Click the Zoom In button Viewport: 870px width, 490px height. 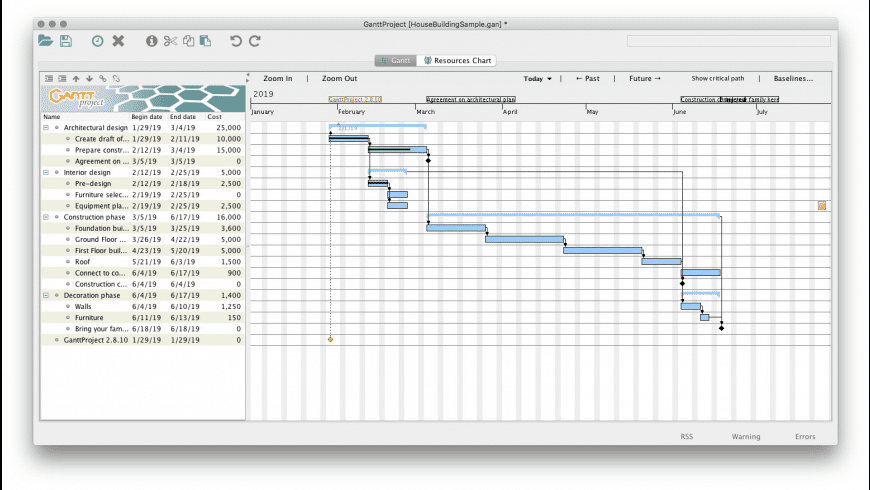pos(277,78)
